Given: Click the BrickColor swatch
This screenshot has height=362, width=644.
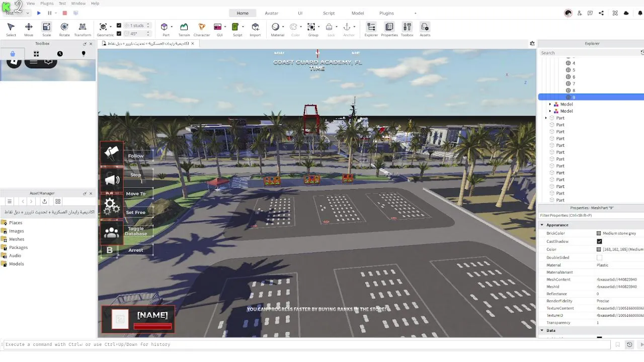Looking at the screenshot, I should click(599, 233).
